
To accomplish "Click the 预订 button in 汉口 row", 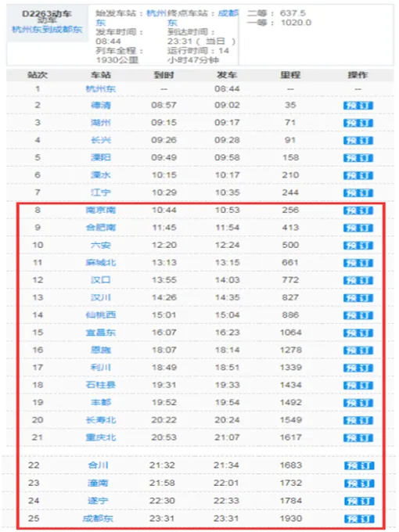I will (358, 280).
